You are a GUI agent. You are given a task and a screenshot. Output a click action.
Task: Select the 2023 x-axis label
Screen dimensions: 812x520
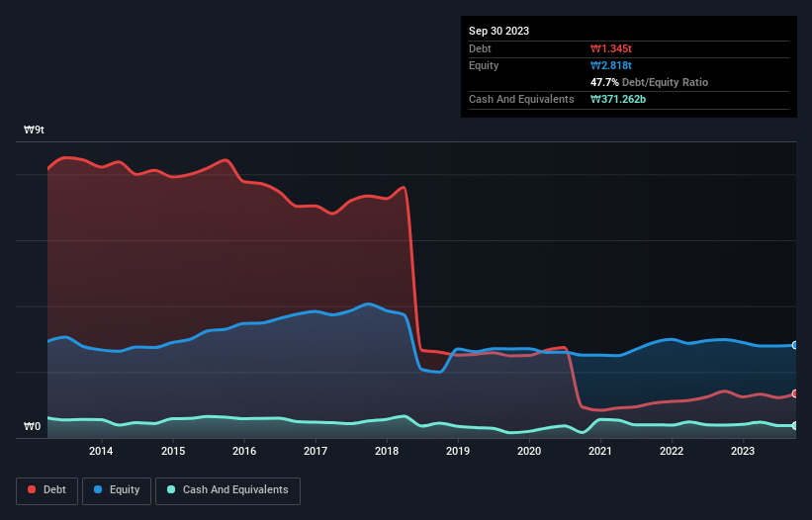click(x=743, y=451)
